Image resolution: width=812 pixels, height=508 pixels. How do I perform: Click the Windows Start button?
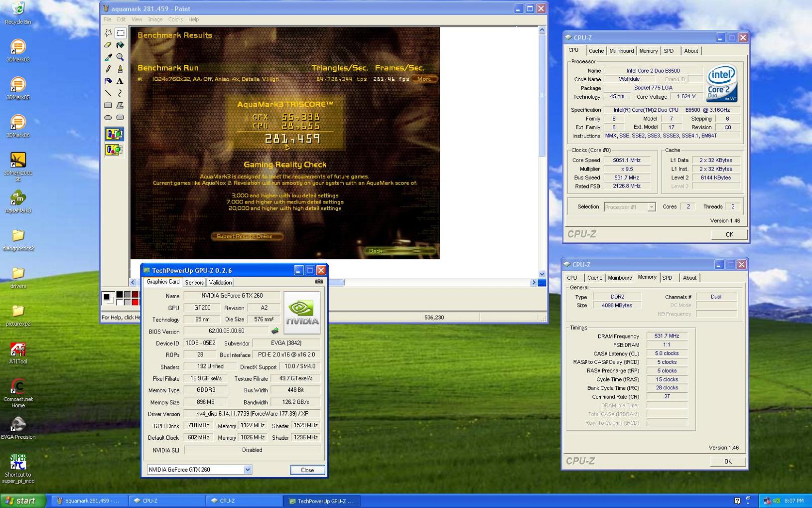pos(23,501)
